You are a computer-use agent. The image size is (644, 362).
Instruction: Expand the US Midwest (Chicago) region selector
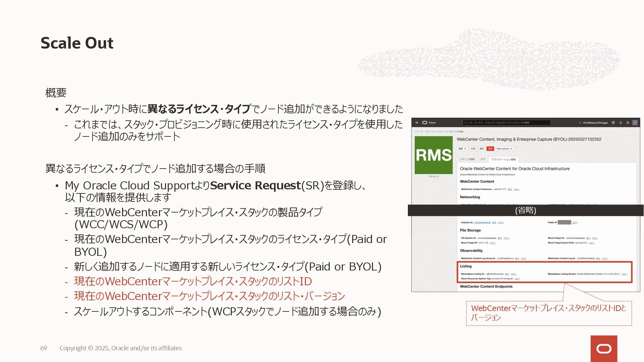point(593,123)
